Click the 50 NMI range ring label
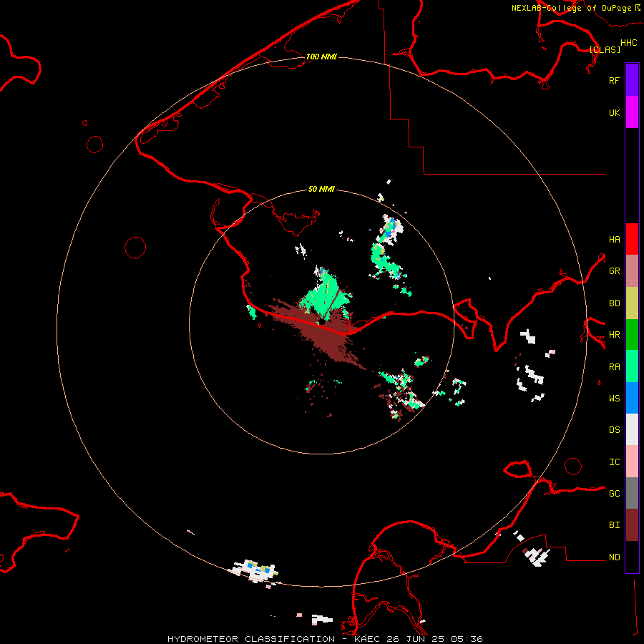This screenshot has height=644, width=644. [x=321, y=189]
